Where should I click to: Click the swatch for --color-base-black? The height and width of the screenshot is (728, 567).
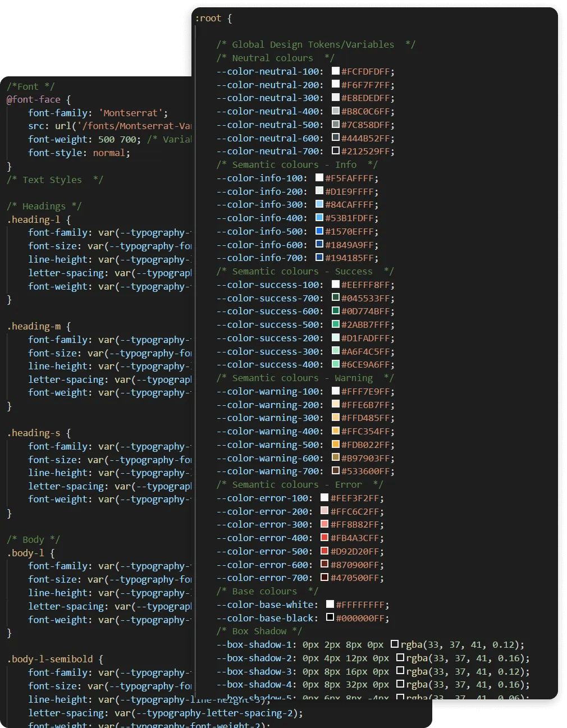330,617
